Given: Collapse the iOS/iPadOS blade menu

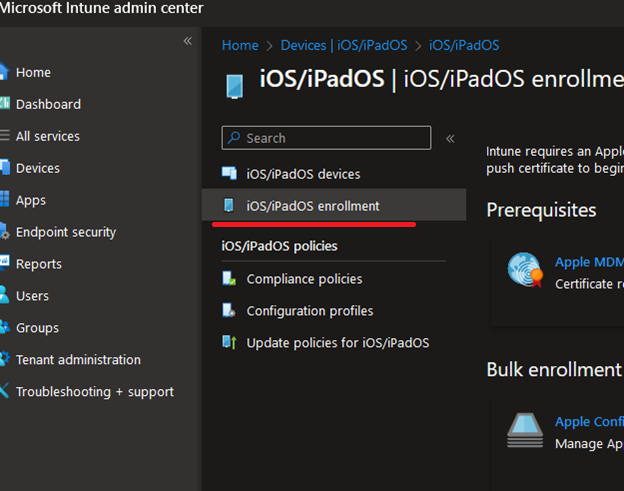Looking at the screenshot, I should point(450,138).
